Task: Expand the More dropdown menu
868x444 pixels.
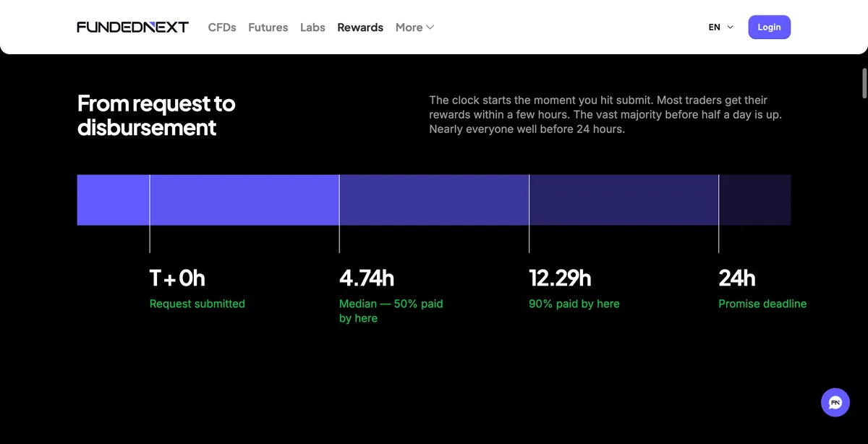Action: [x=414, y=27]
